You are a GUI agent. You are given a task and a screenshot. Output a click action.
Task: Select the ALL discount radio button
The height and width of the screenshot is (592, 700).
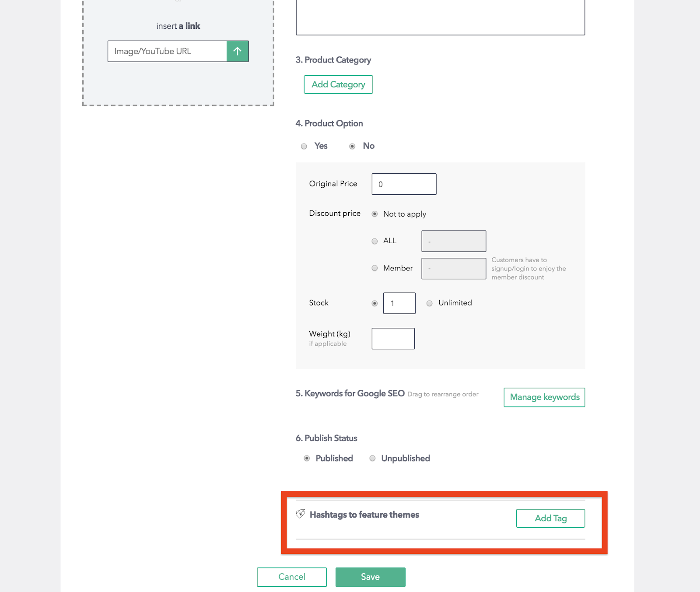[374, 241]
